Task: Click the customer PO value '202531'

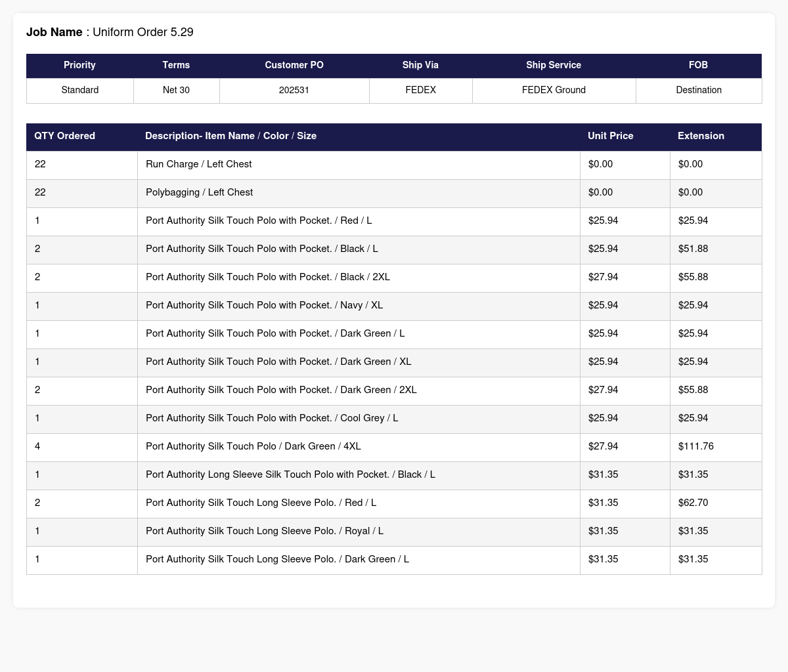Action: [294, 90]
